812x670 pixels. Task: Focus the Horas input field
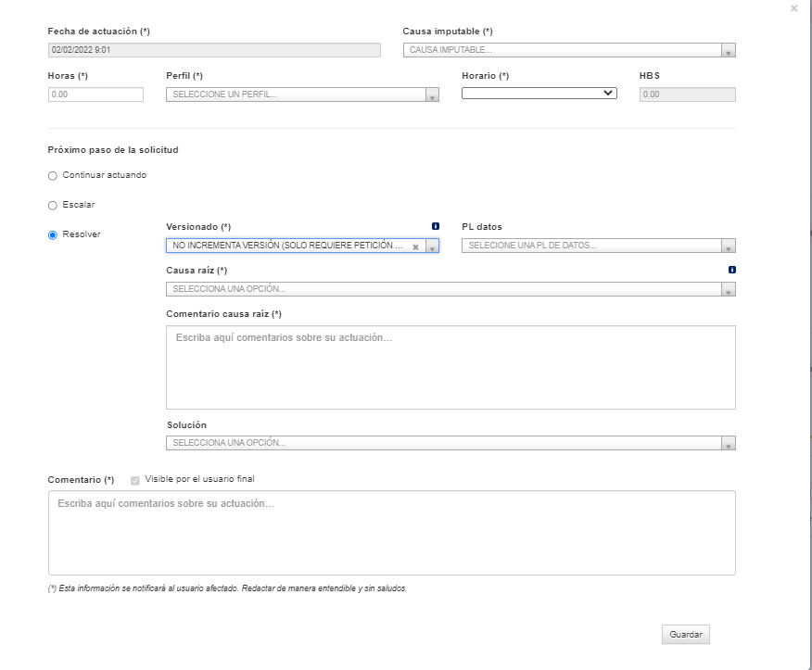click(x=95, y=95)
